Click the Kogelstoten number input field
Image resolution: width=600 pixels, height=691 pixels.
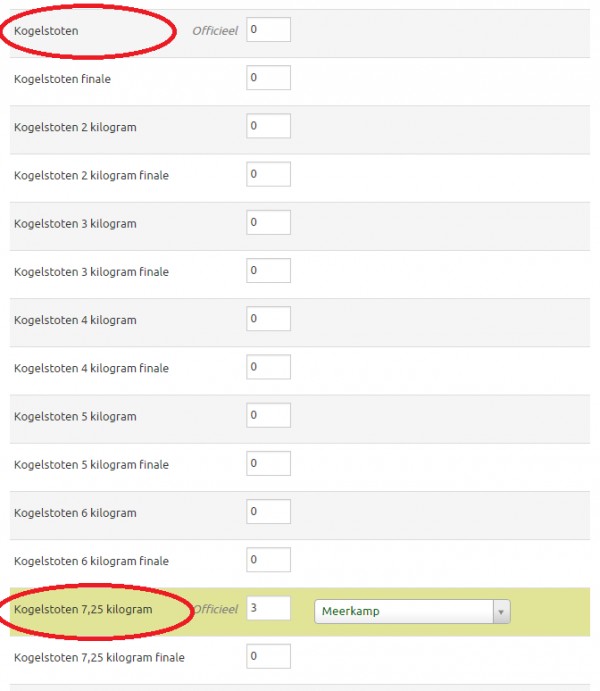268,30
